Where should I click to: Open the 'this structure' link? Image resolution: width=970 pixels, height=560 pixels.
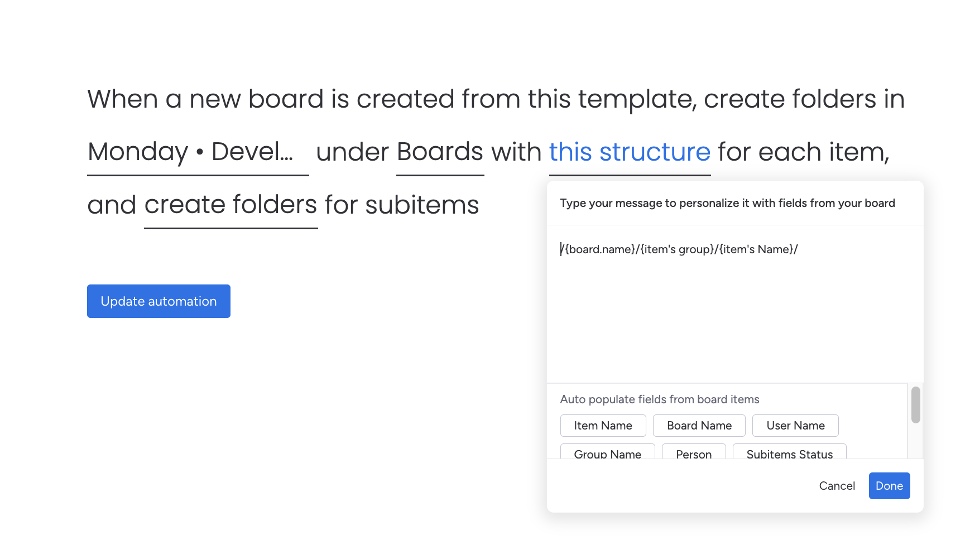point(630,152)
